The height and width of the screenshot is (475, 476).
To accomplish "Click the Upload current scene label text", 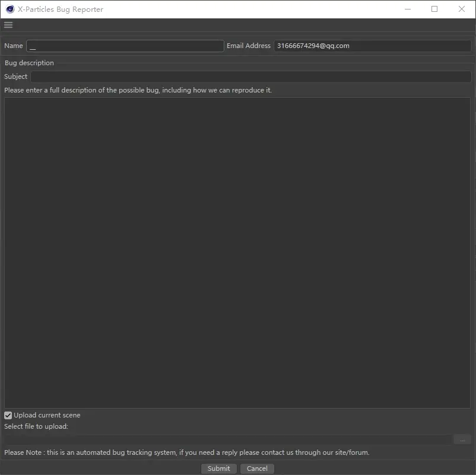I will 47,415.
